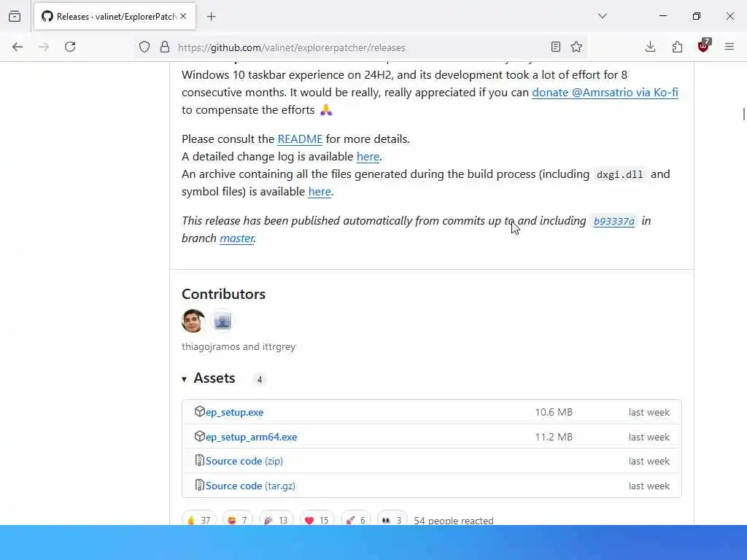Click 'last week' beside ep_setup.exe

pos(649,413)
